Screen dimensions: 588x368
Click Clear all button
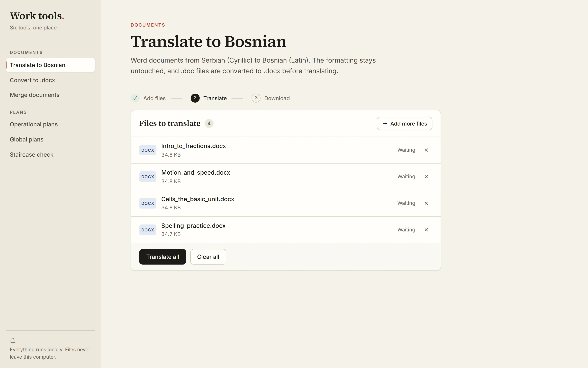pyautogui.click(x=208, y=257)
